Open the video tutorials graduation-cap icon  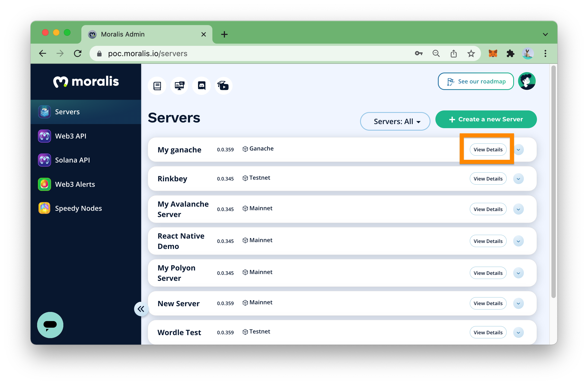(224, 86)
